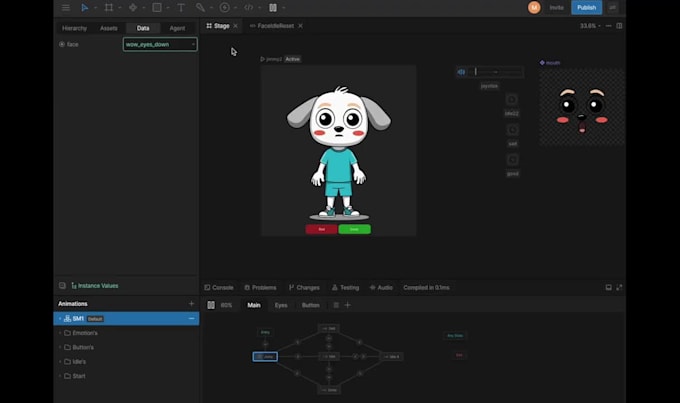The width and height of the screenshot is (680, 403).
Task: Select the Events lightning tool
Action: (225, 8)
